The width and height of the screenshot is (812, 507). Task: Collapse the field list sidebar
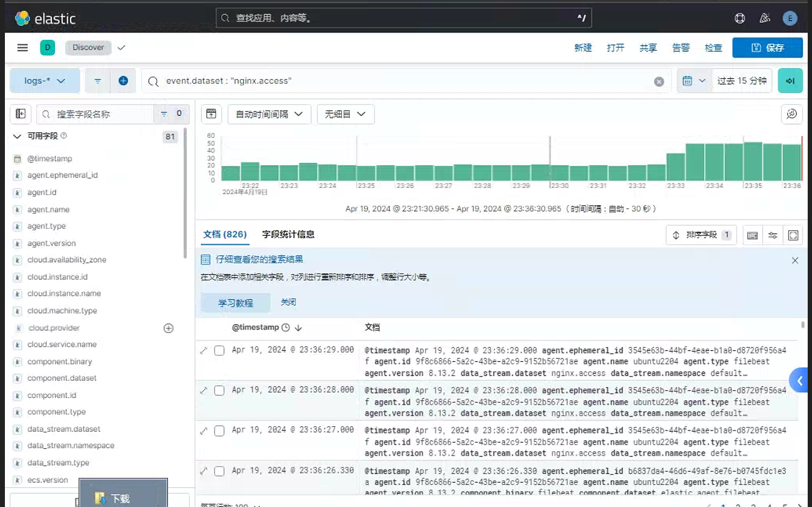coord(20,114)
